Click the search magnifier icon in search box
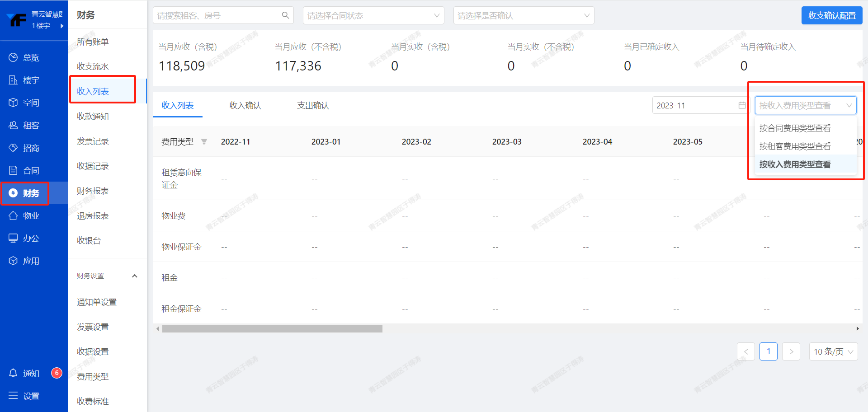Screen dimensions: 868x412 coord(285,15)
